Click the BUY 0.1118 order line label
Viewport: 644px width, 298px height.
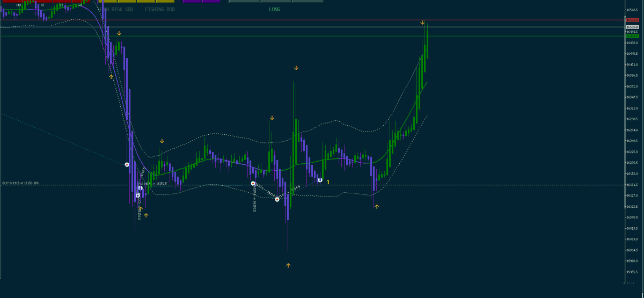pyautogui.click(x=20, y=183)
